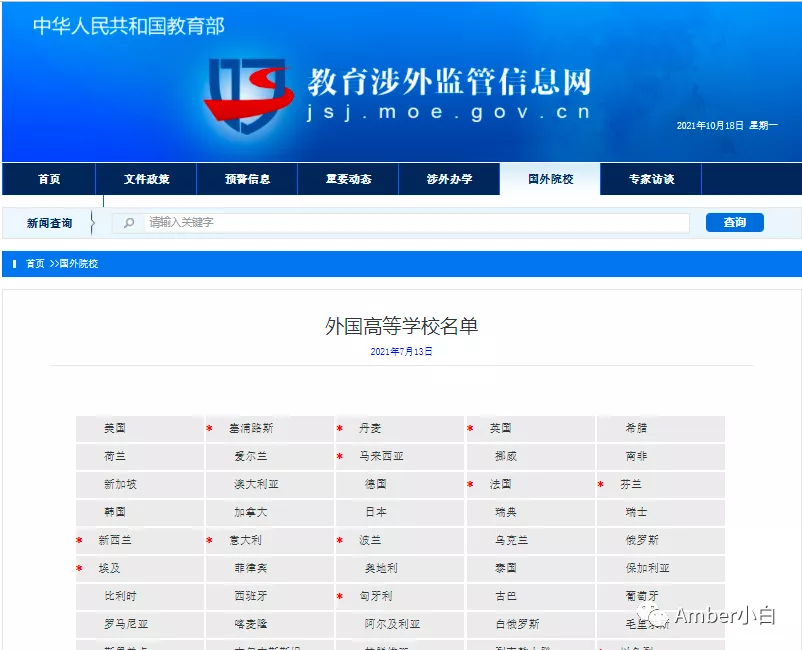Screen dimensions: 802x650
Task: Click the 俄罗斯 country entry
Action: pyautogui.click(x=642, y=540)
